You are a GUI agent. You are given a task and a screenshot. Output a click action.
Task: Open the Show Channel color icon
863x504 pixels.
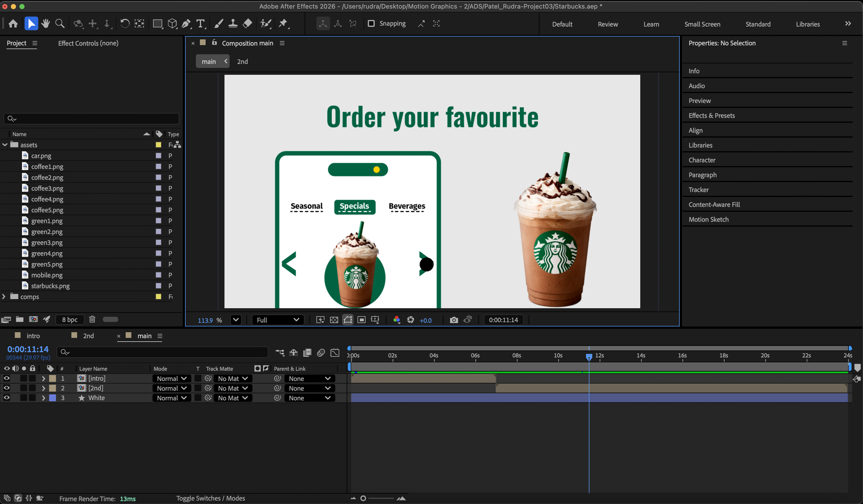tap(397, 320)
